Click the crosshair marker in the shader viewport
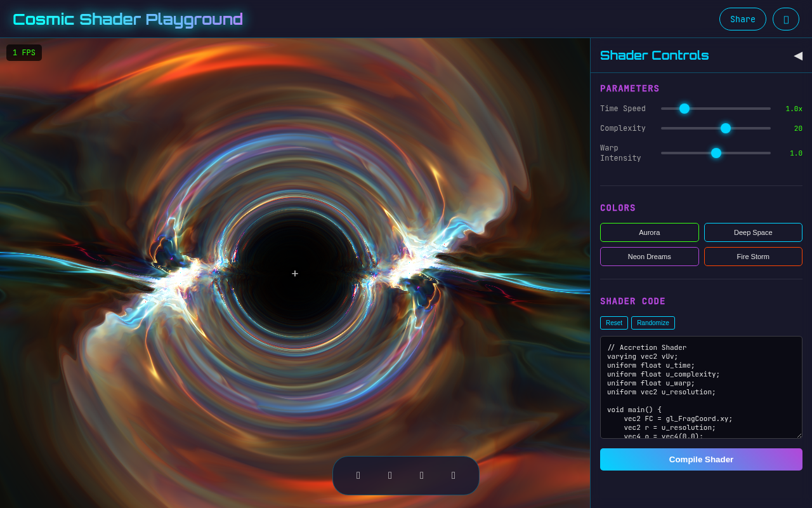This screenshot has height=508, width=812. click(295, 273)
